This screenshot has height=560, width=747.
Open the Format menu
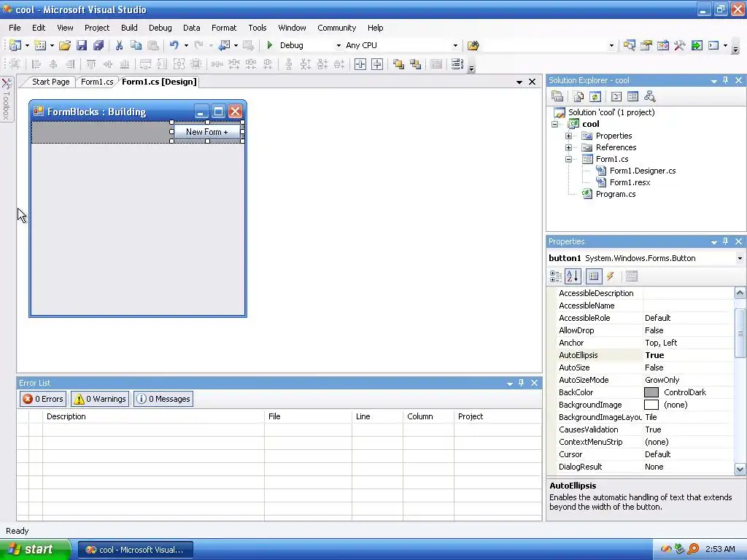[x=224, y=28]
